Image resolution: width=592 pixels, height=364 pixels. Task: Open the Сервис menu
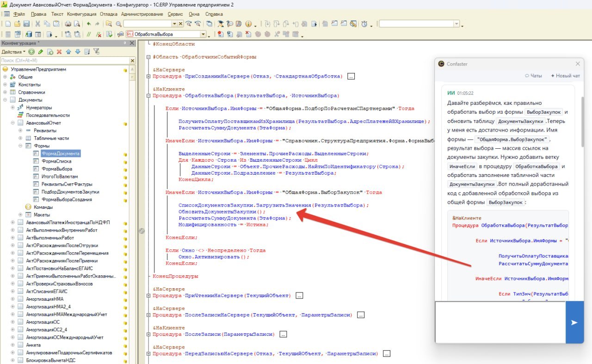click(x=175, y=14)
